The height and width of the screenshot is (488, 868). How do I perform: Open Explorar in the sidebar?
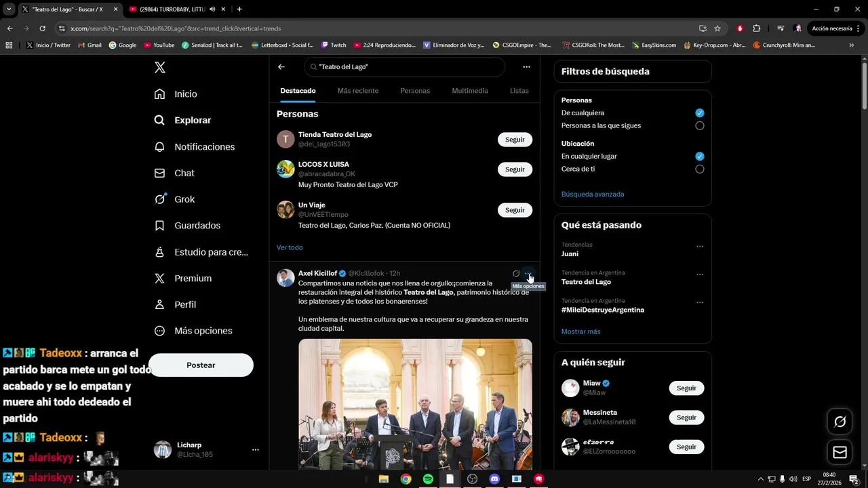pyautogui.click(x=182, y=120)
